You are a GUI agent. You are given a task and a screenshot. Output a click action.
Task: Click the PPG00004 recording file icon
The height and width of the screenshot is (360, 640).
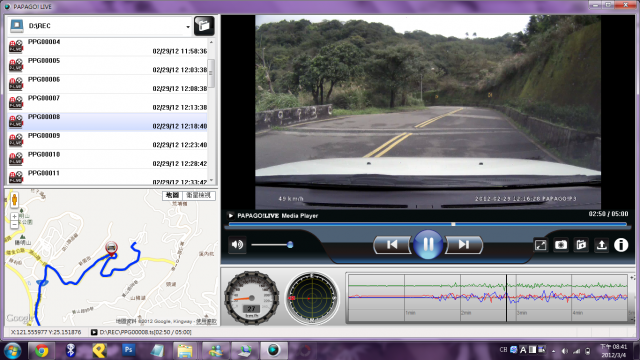[16, 47]
